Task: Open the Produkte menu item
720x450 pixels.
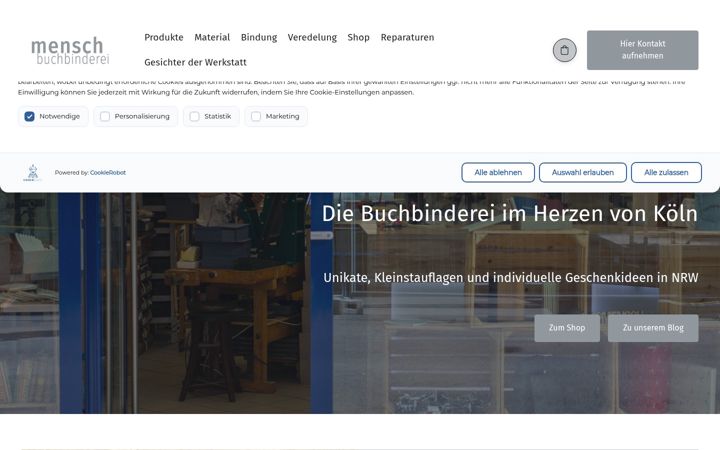Action: coord(163,37)
